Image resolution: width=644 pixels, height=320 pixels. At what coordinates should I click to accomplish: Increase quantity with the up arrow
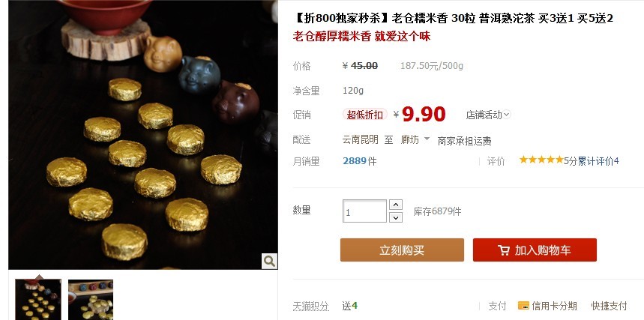click(396, 205)
